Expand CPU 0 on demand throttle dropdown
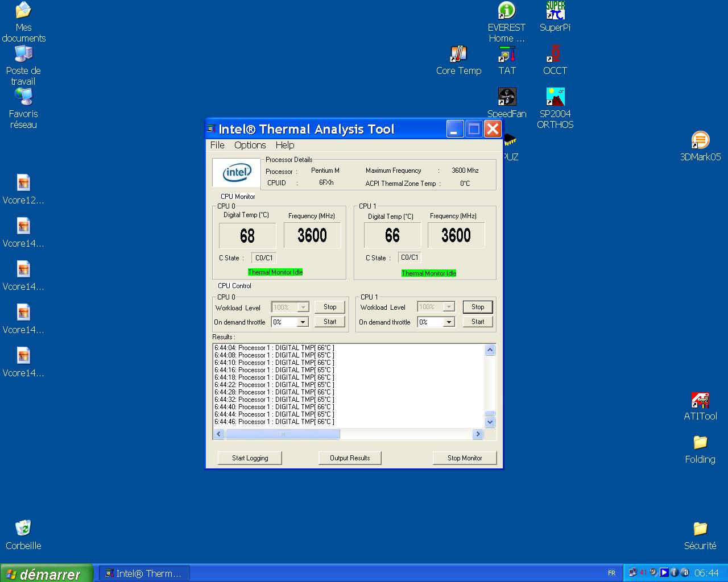Viewport: 728px width, 582px height. click(303, 322)
